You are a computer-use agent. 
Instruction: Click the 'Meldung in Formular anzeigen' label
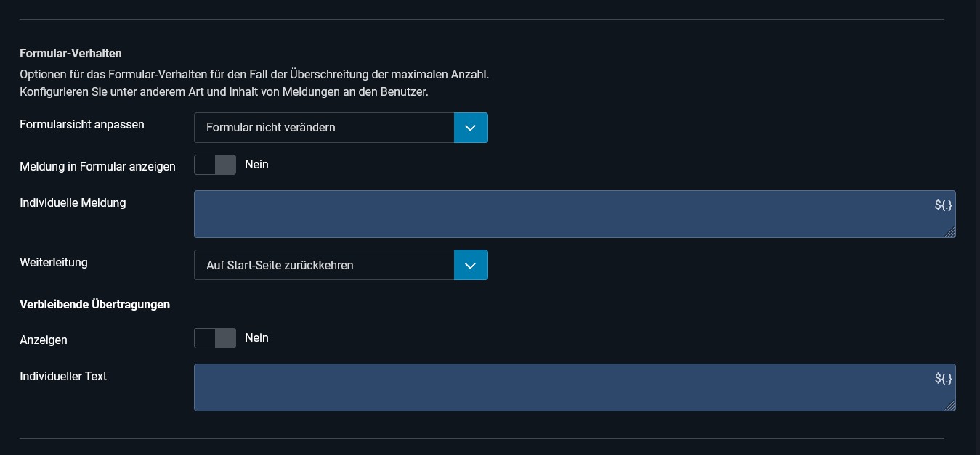click(x=97, y=167)
